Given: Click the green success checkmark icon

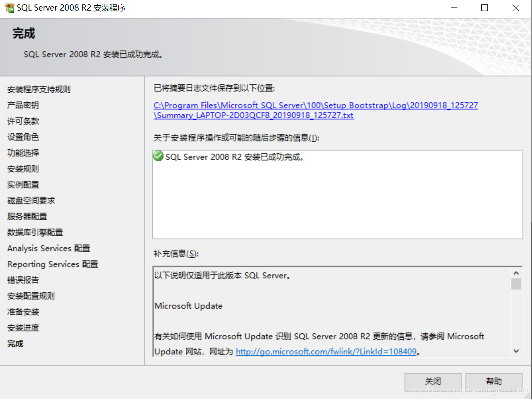Looking at the screenshot, I should (x=158, y=156).
